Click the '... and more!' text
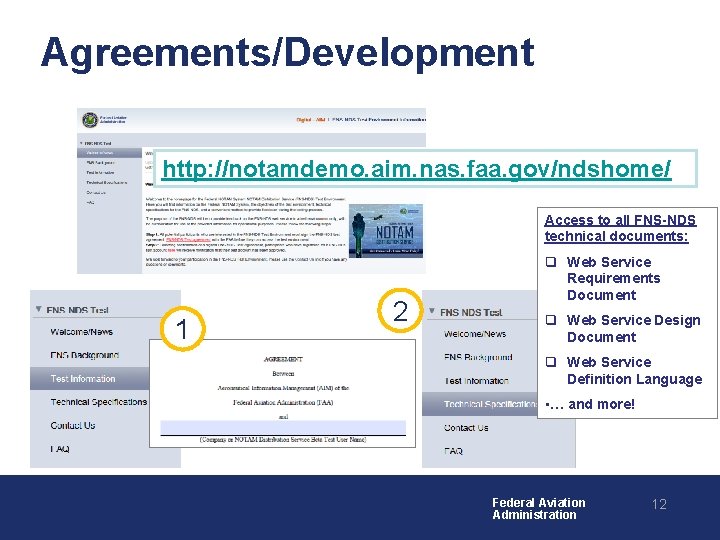The width and height of the screenshot is (720, 540). 590,404
